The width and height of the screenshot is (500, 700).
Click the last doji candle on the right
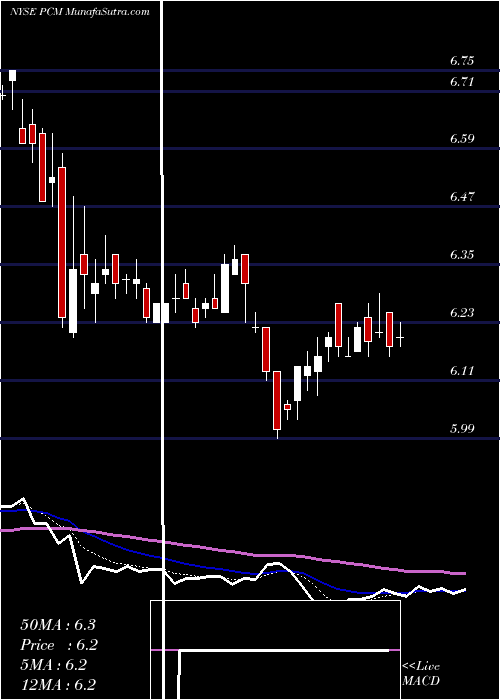(x=400, y=338)
